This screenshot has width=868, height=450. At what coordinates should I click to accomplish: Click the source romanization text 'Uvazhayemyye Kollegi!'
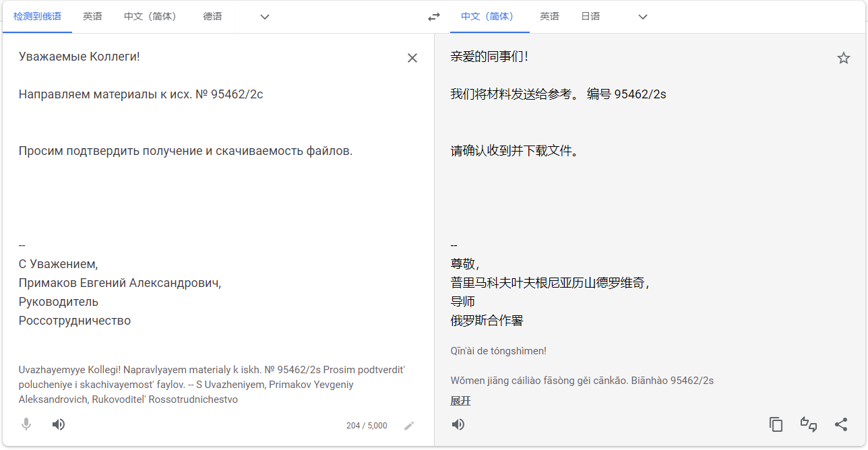click(70, 370)
